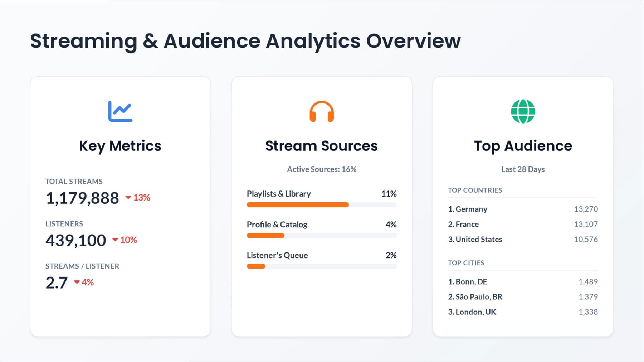Click the Active Sources: 16% subtitle
Screen dimensions: 644x362
point(322,169)
